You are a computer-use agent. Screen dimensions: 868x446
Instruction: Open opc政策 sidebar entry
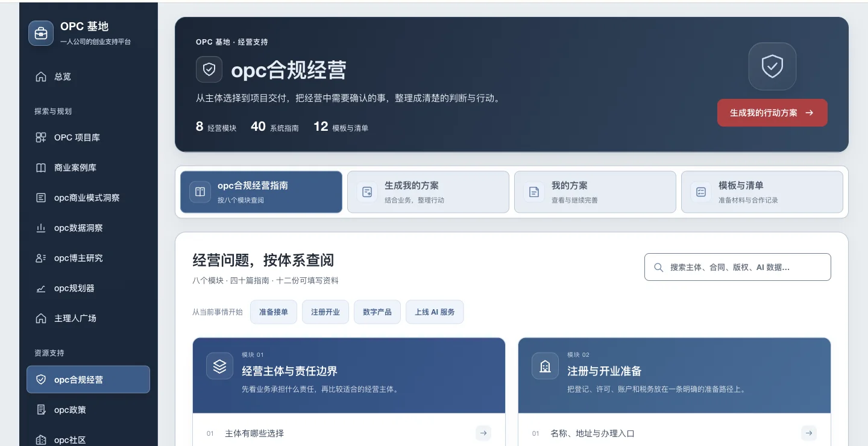88,410
